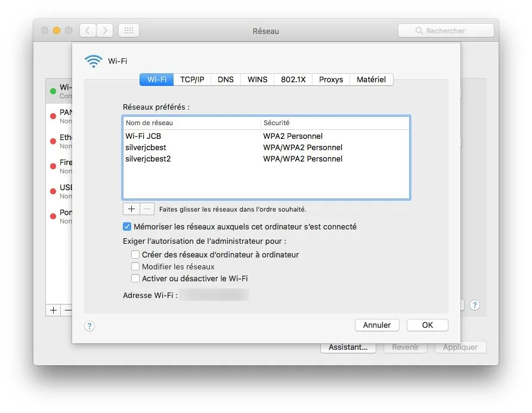The image size is (532, 413).
Task: Select Wi-Fi service in sidebar list
Action: 60,91
